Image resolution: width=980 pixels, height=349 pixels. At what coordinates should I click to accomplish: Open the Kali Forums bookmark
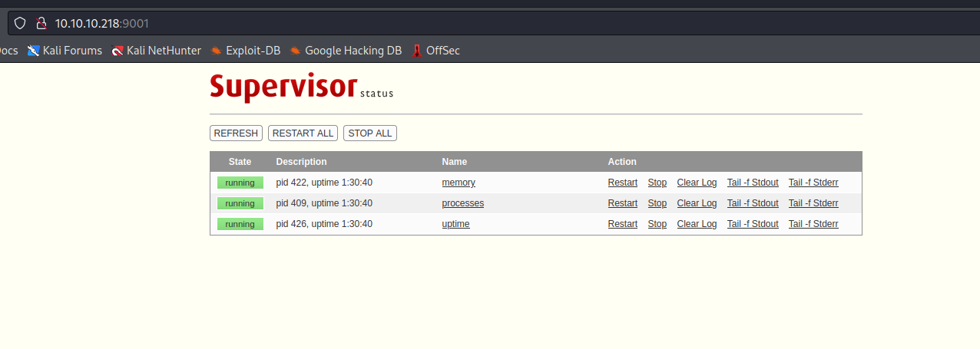coord(65,51)
